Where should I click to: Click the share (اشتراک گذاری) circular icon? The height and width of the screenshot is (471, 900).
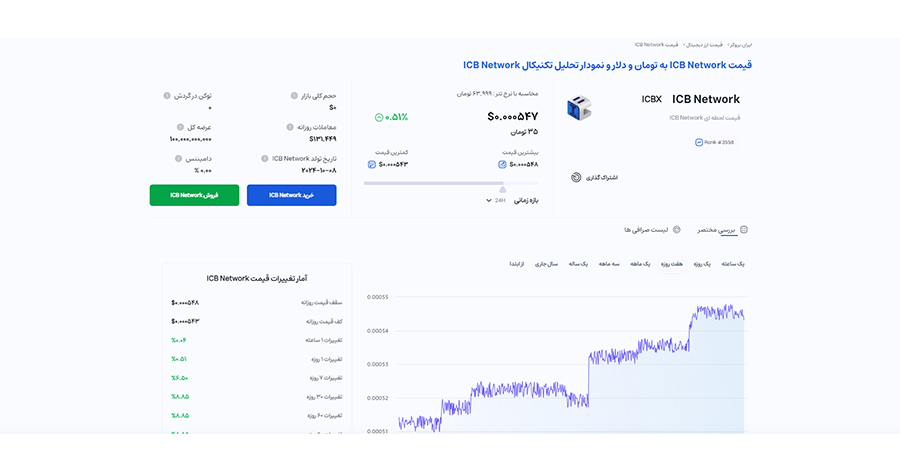(576, 177)
